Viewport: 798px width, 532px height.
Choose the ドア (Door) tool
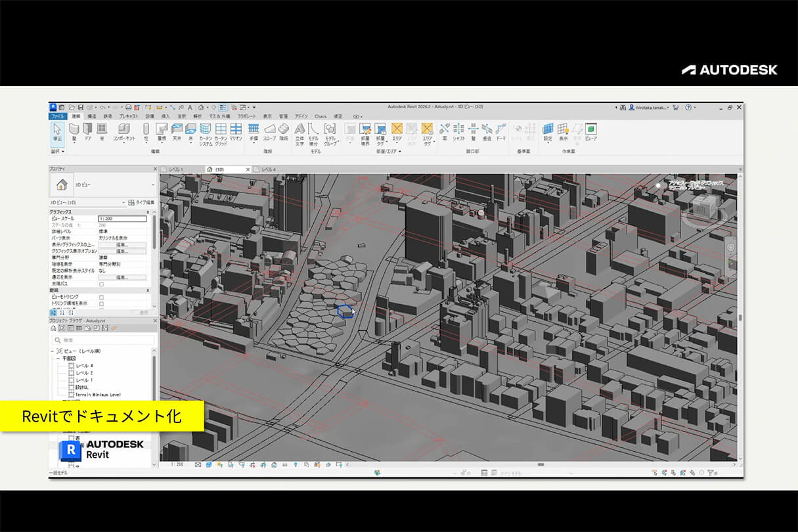point(88,131)
